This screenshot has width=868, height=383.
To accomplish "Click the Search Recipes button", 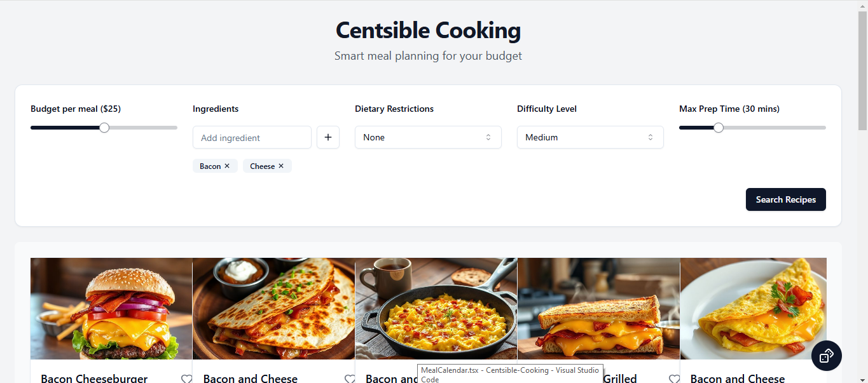I will click(x=785, y=199).
